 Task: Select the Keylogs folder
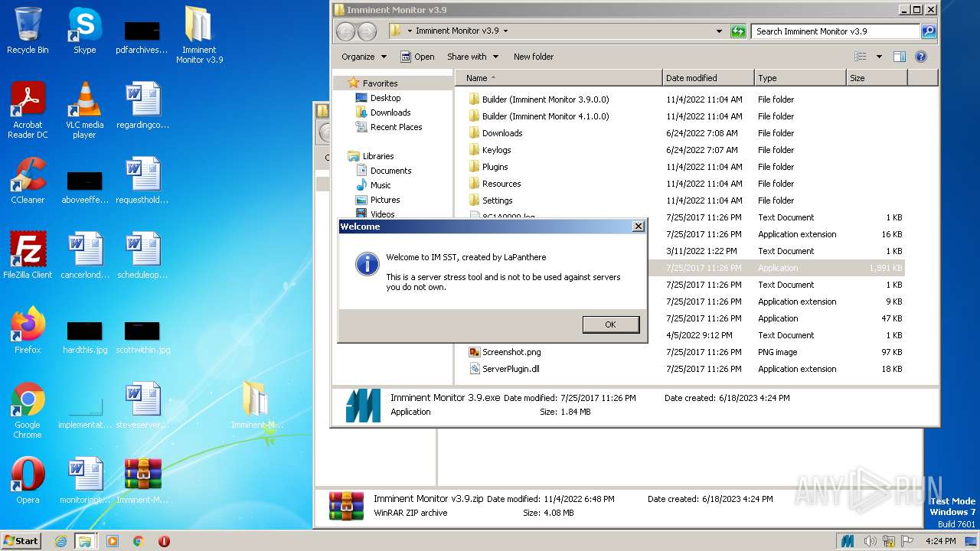(490, 150)
